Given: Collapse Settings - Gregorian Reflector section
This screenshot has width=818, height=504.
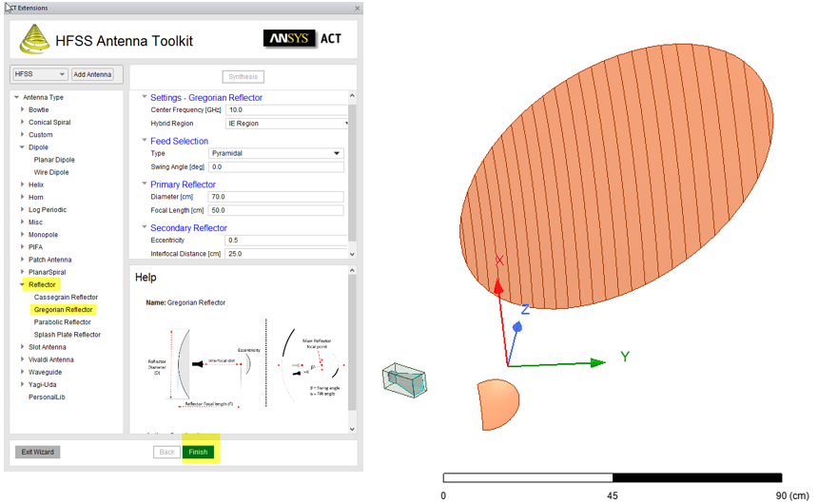Looking at the screenshot, I should click(145, 97).
